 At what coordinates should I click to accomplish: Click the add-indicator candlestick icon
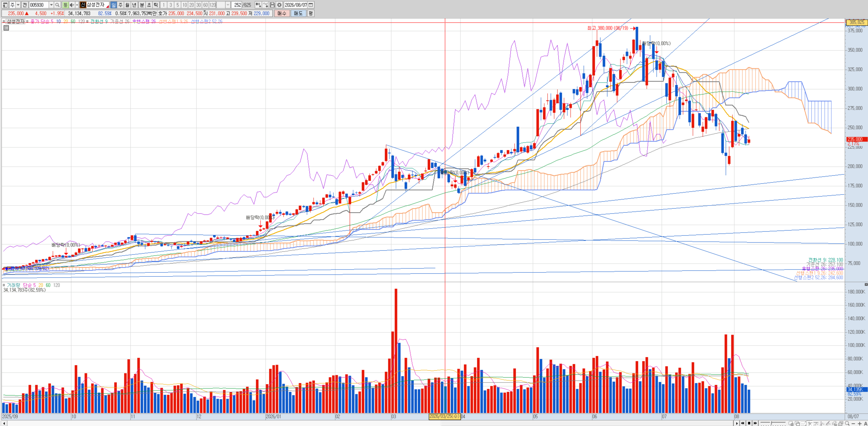[258, 5]
